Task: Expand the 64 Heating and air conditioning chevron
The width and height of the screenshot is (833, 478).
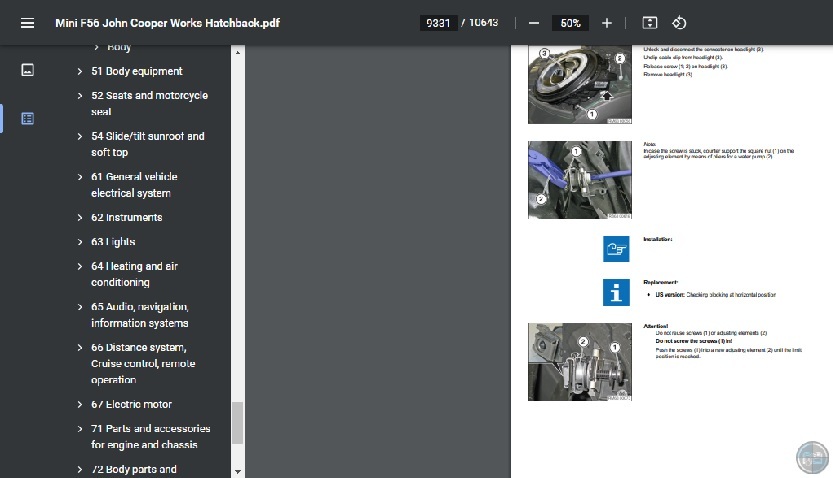Action: point(80,267)
